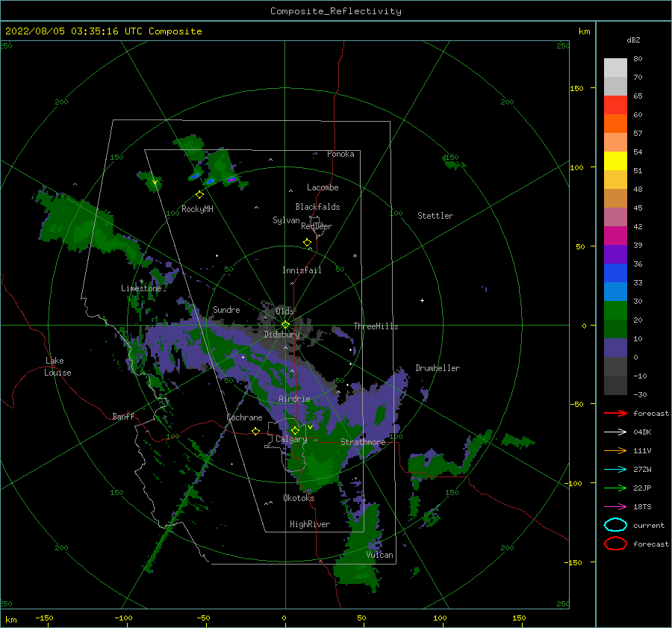Click the magenta-core storm cell near RockyMH
Screen dimensions: 672x628
[231, 180]
